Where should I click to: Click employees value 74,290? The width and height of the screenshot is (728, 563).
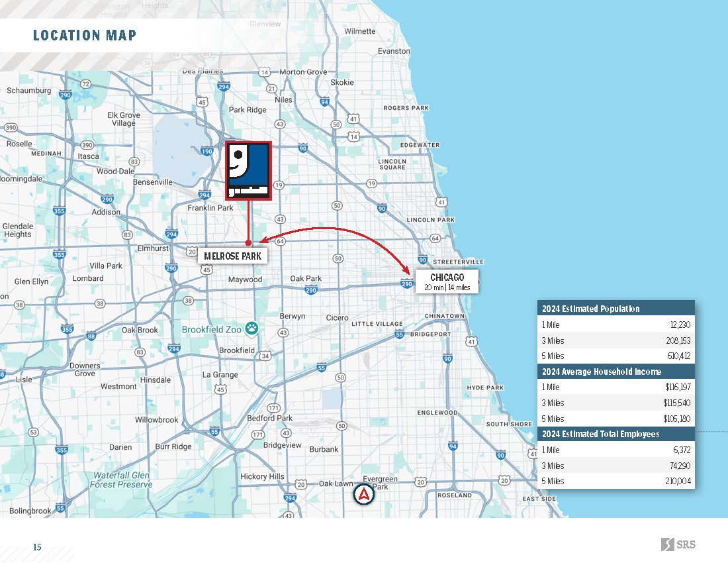pos(680,466)
